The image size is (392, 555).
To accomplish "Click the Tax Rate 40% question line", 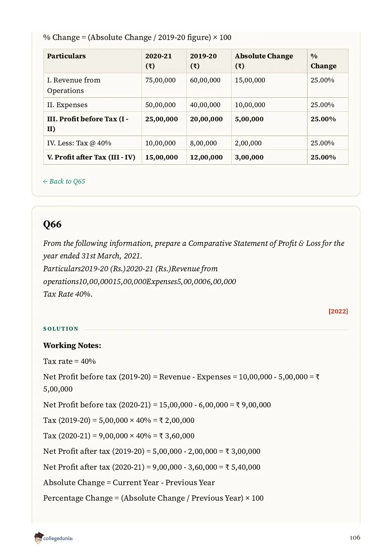I will [x=68, y=294].
